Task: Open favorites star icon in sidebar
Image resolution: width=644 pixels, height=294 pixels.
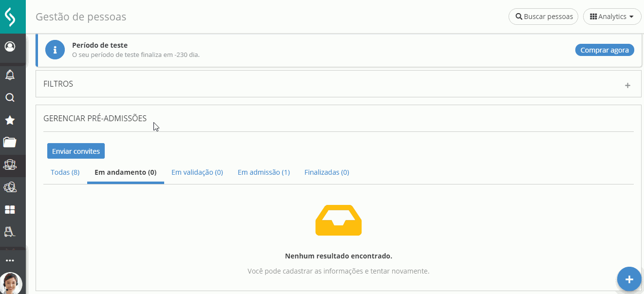Action: tap(10, 120)
